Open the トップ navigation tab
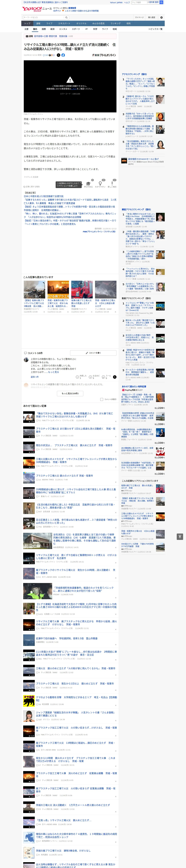 (27, 23)
